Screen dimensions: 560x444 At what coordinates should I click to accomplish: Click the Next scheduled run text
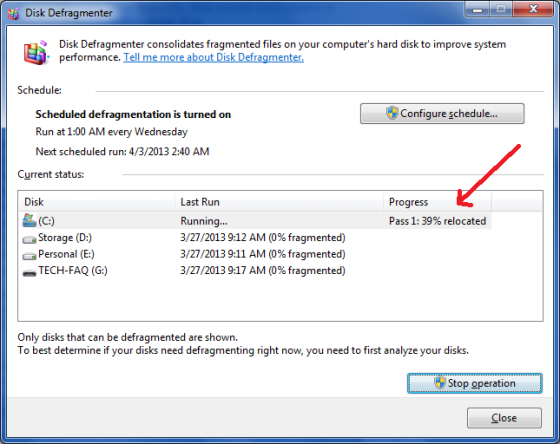[x=122, y=151]
